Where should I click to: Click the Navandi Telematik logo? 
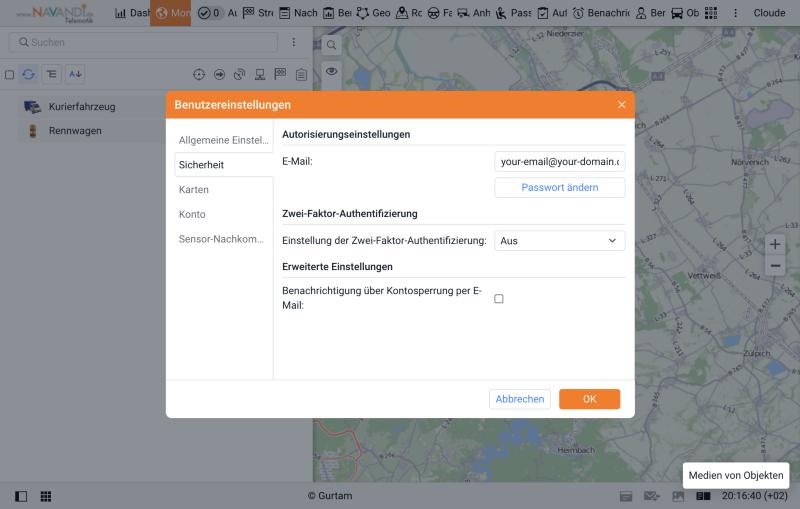point(55,13)
